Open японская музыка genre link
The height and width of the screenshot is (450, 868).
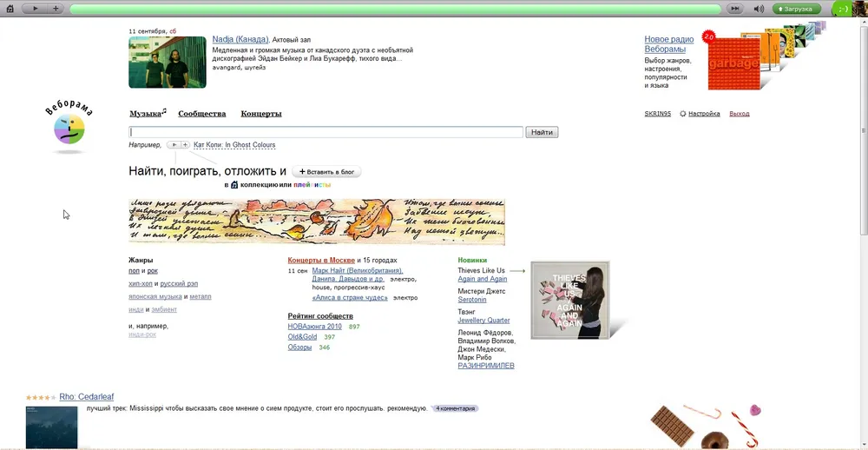tap(155, 296)
